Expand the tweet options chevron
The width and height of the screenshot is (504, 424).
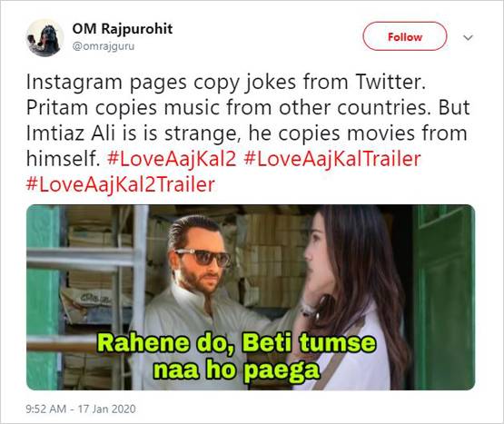[469, 37]
